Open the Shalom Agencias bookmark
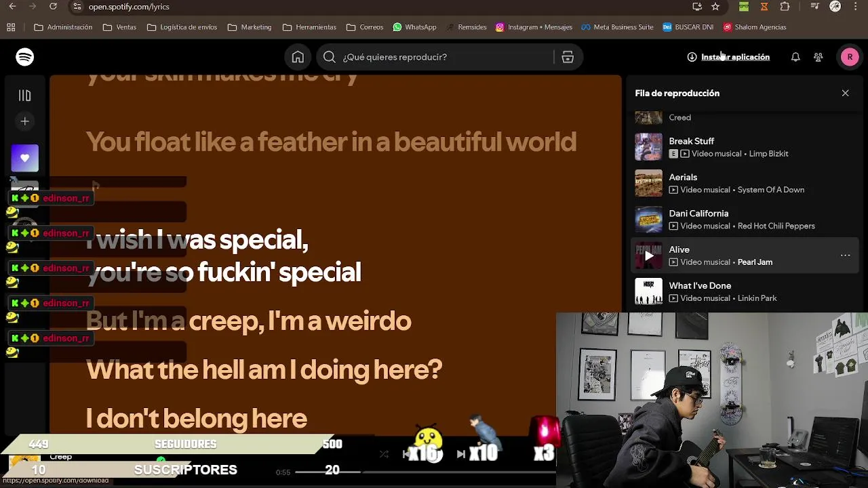The width and height of the screenshot is (868, 488). click(x=755, y=27)
